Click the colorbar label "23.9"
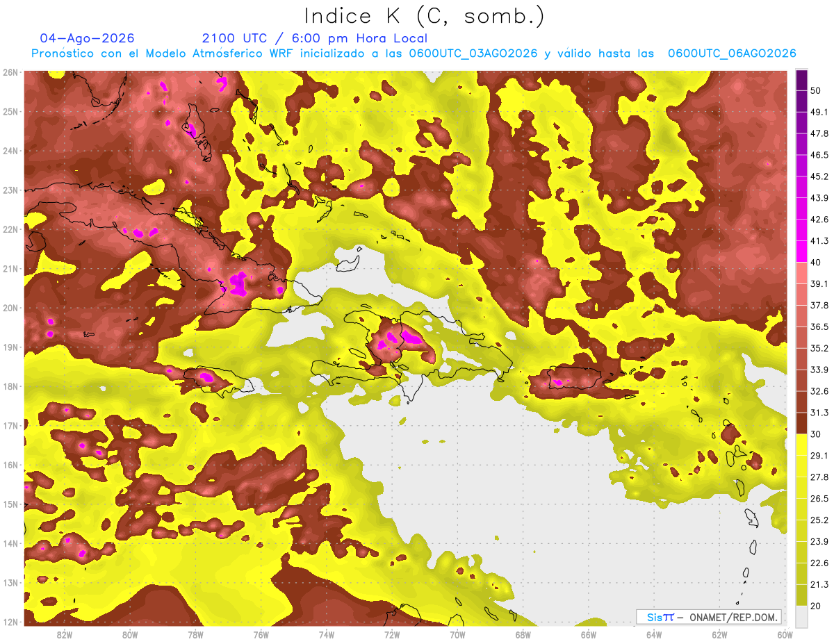834x644 pixels. coord(819,541)
